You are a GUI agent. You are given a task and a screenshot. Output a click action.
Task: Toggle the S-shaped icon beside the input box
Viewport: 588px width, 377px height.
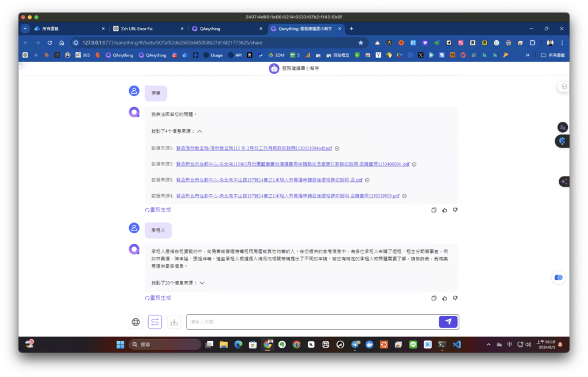click(x=155, y=322)
